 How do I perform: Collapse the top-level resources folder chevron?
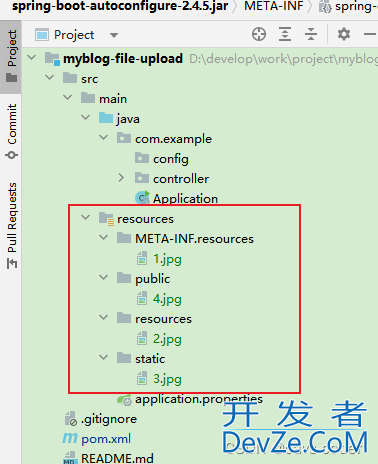point(86,218)
